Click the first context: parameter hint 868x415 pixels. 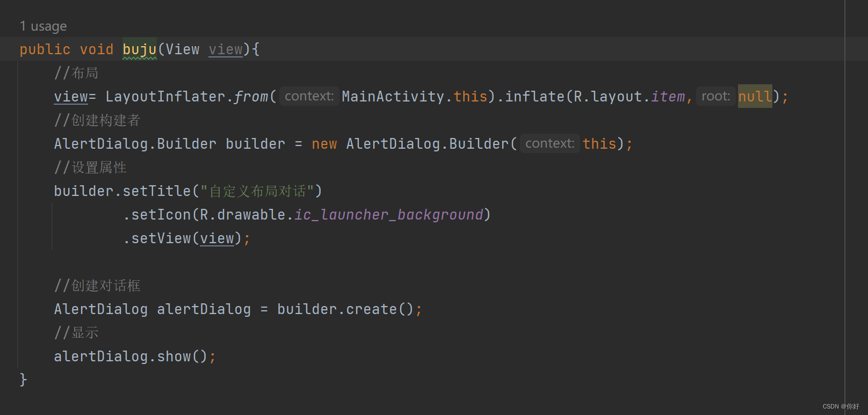[309, 96]
